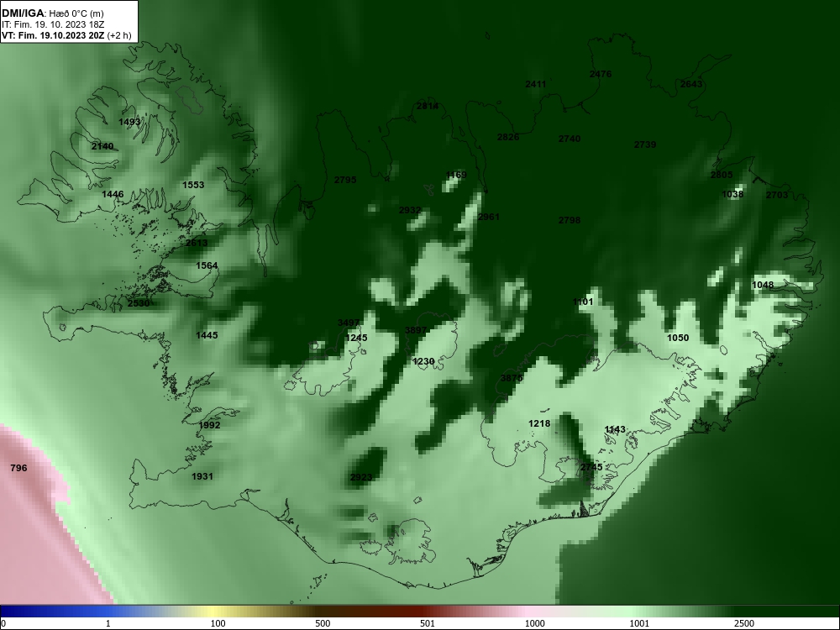Click the dark blue start of color scale
Viewport: 840px width, 630px height.
tap(16, 612)
